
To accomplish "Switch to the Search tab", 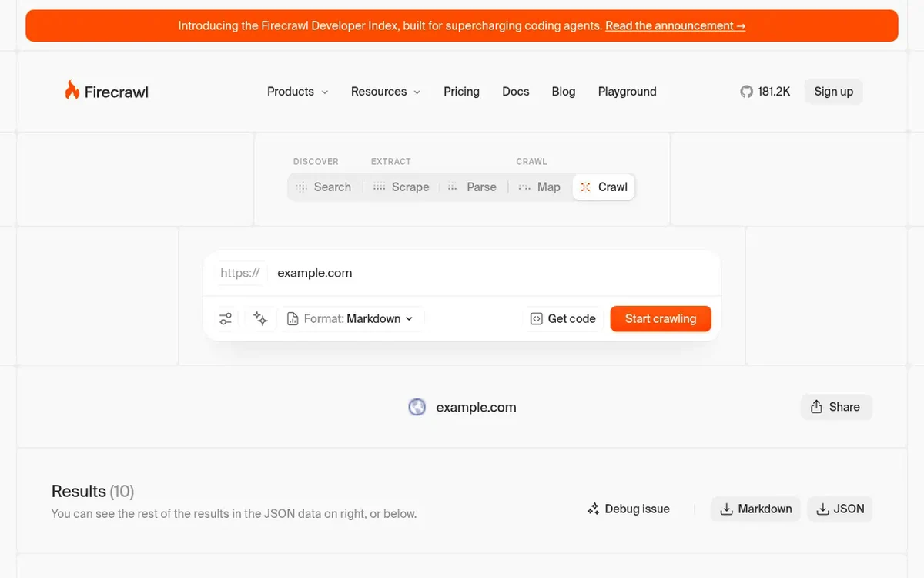I will (324, 187).
